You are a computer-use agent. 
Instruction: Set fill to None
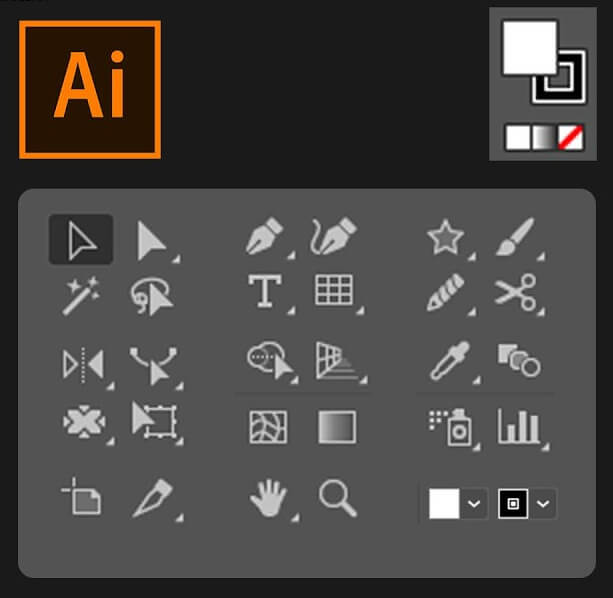coord(570,138)
